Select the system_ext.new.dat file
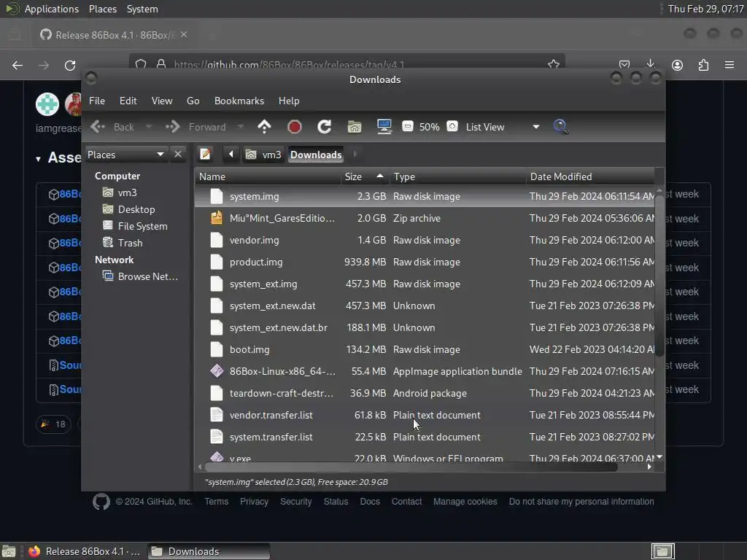Image resolution: width=747 pixels, height=560 pixels. 425,306
